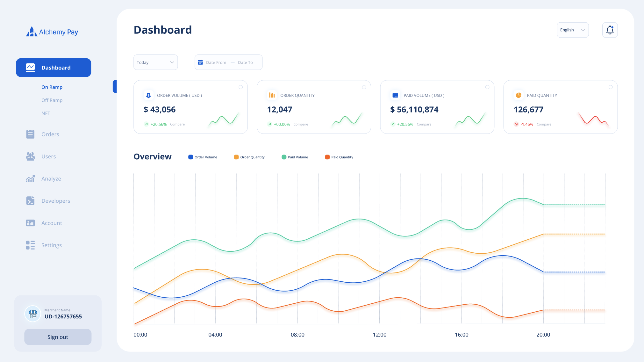Click the Analyze chart icon

pyautogui.click(x=30, y=179)
